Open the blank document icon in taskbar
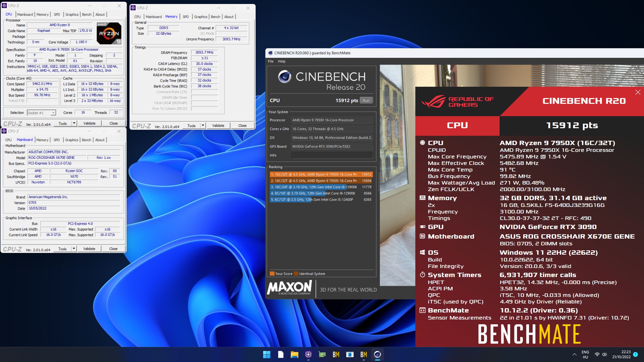Image resolution: width=644 pixels, height=362 pixels. pyautogui.click(x=280, y=354)
